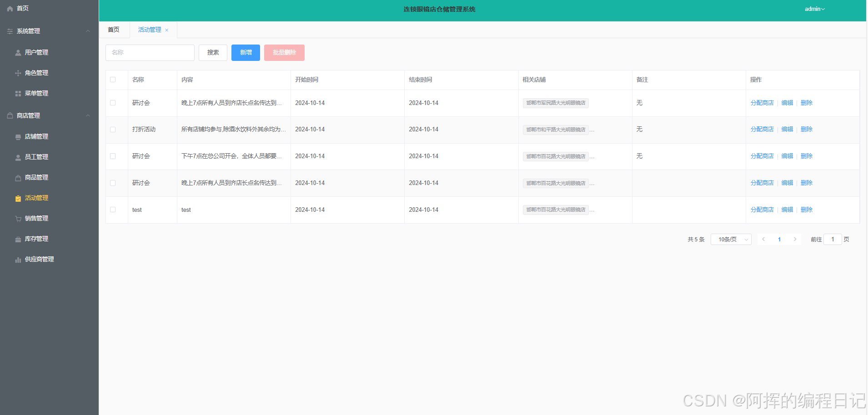Check the 打折活动 row checkbox

pos(113,130)
